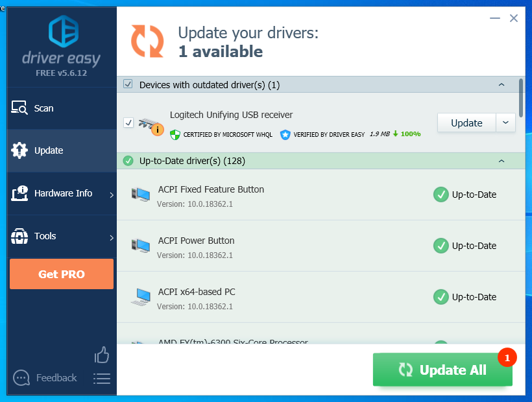The image size is (532, 402).
Task: Click the Up-to-Date driver(s) (128) header text
Action: [x=192, y=161]
